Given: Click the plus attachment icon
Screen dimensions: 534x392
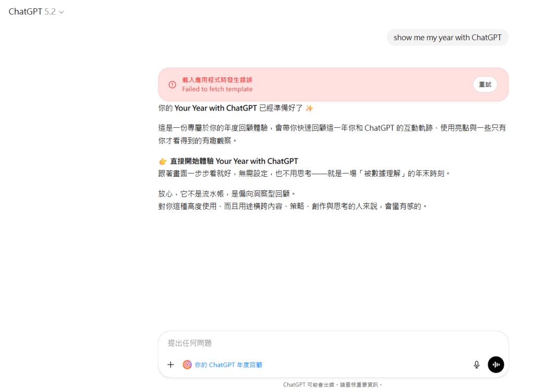Looking at the screenshot, I should [171, 365].
